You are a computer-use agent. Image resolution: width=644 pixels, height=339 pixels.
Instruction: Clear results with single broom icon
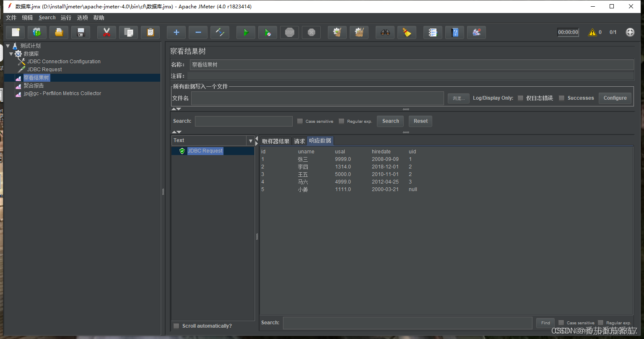338,32
